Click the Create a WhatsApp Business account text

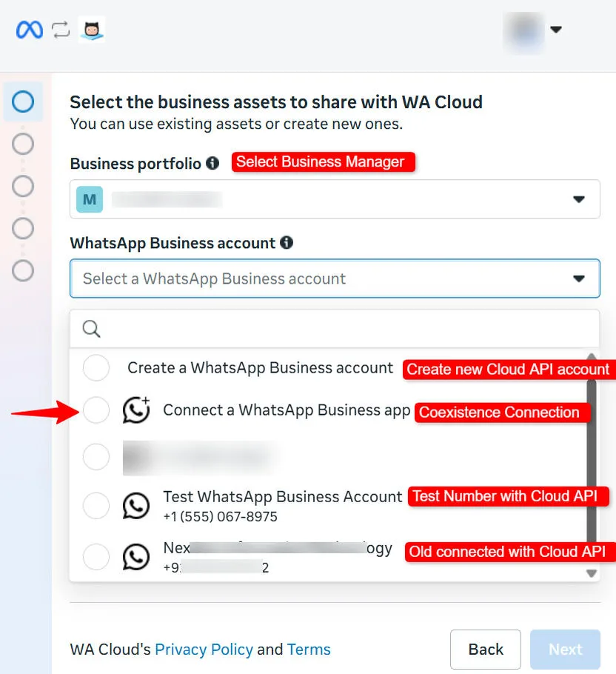[x=261, y=368]
